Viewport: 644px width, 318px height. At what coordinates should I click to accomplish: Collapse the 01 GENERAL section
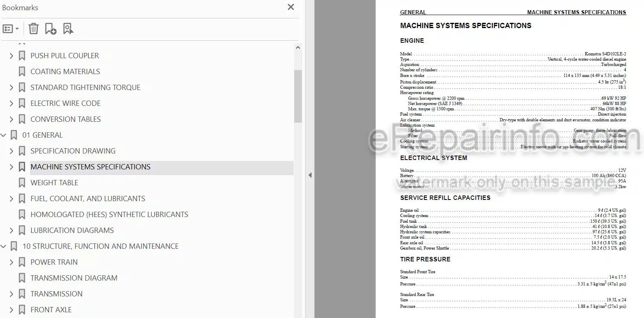coord(3,135)
